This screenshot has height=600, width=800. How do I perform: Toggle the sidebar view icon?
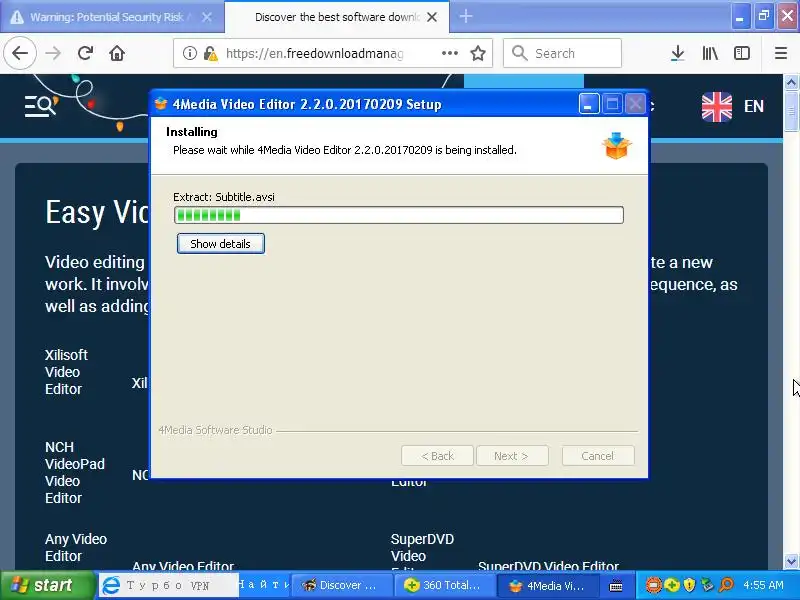(x=741, y=53)
